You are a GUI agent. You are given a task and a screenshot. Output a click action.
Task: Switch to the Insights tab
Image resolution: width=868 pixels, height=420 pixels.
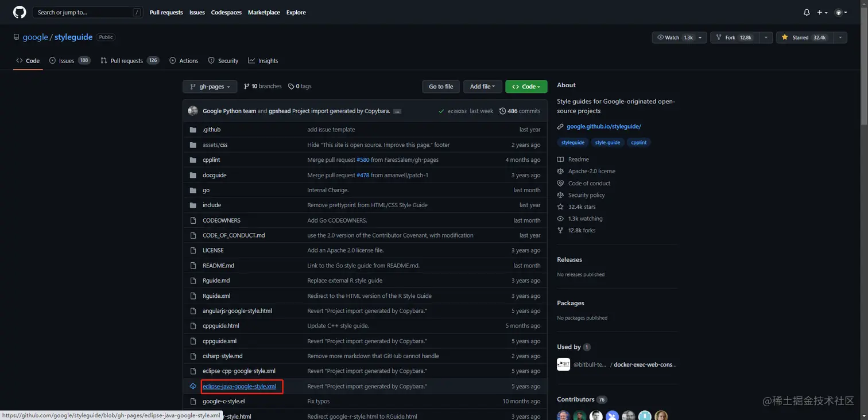[x=263, y=60]
